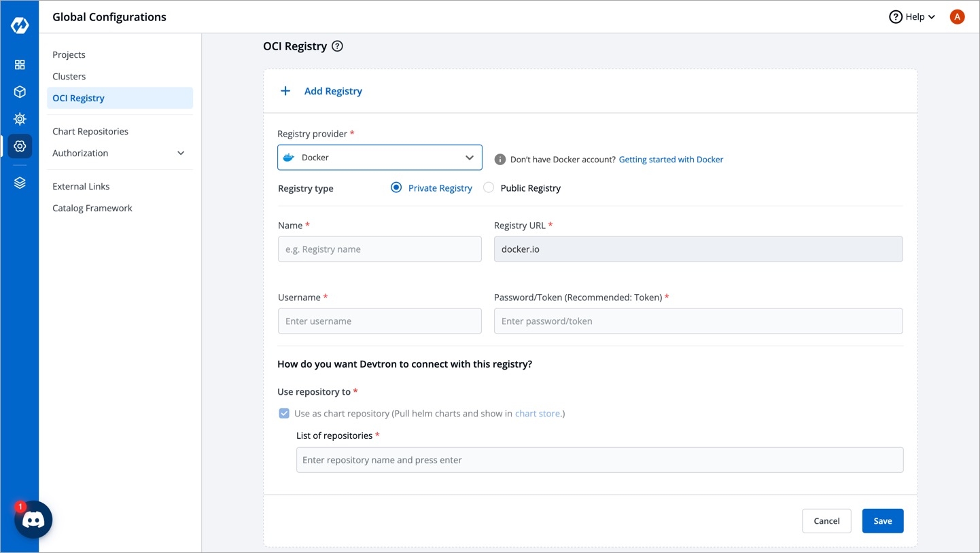Image resolution: width=980 pixels, height=553 pixels.
Task: Go to Chart Repositories in the menu
Action: click(x=90, y=131)
